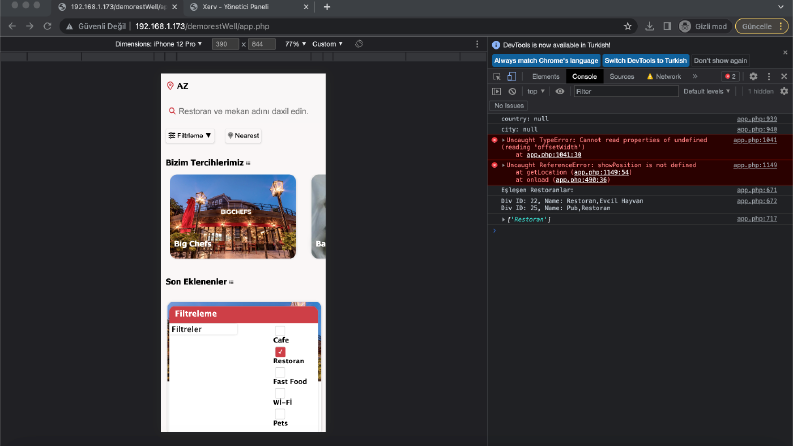Uncheck the Restoran checkbox
Image resolution: width=793 pixels, height=446 pixels.
[x=280, y=351]
